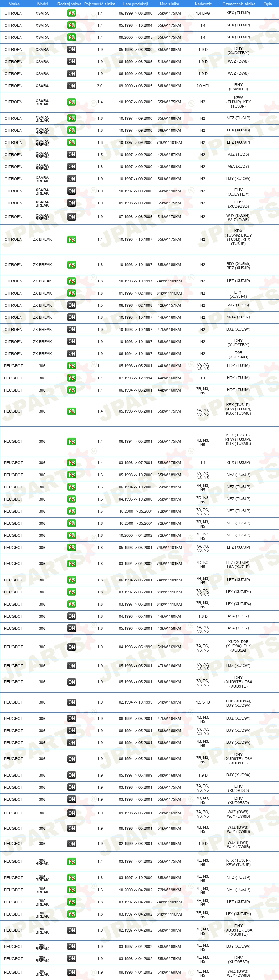Click petrol icon in 306 Break 81kW / 110KM row
This screenshot has height=980, width=279.
(72, 914)
